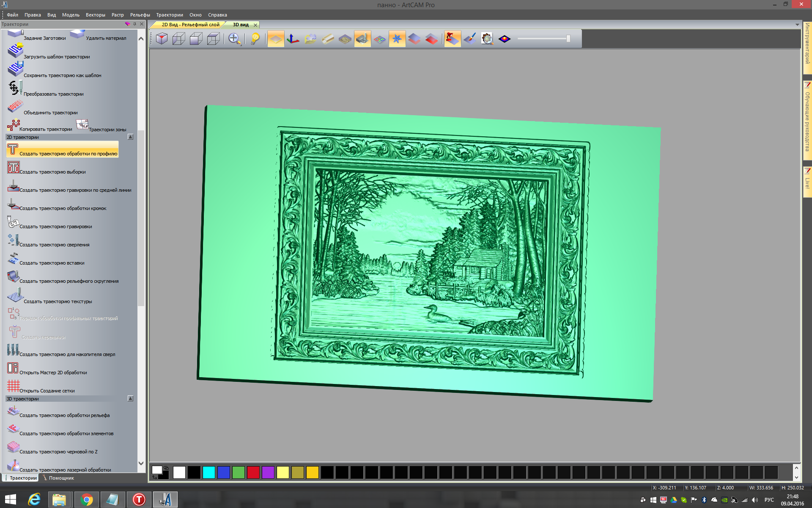Collapse the '2D траектории' section
Screen dimensions: 812x508
(x=130, y=137)
